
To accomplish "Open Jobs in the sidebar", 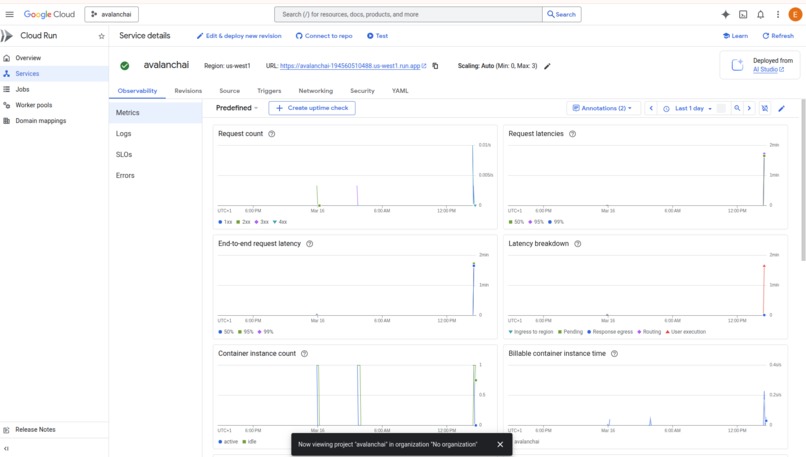I will coord(54,89).
